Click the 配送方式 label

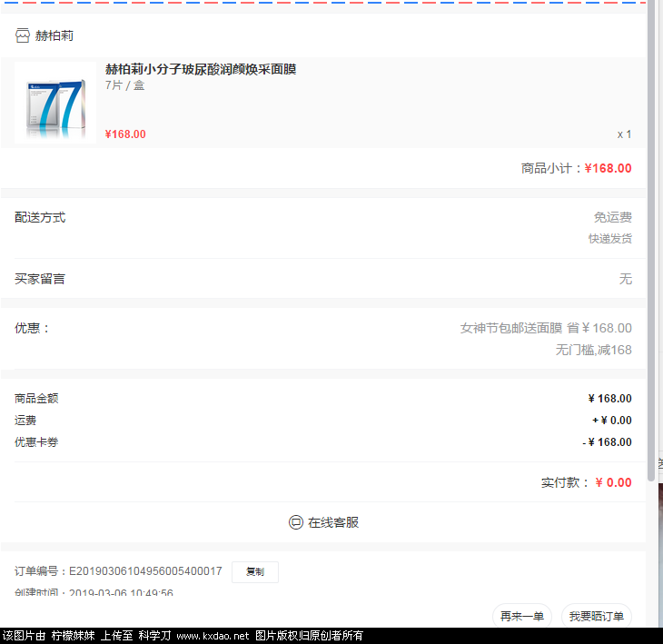(40, 217)
